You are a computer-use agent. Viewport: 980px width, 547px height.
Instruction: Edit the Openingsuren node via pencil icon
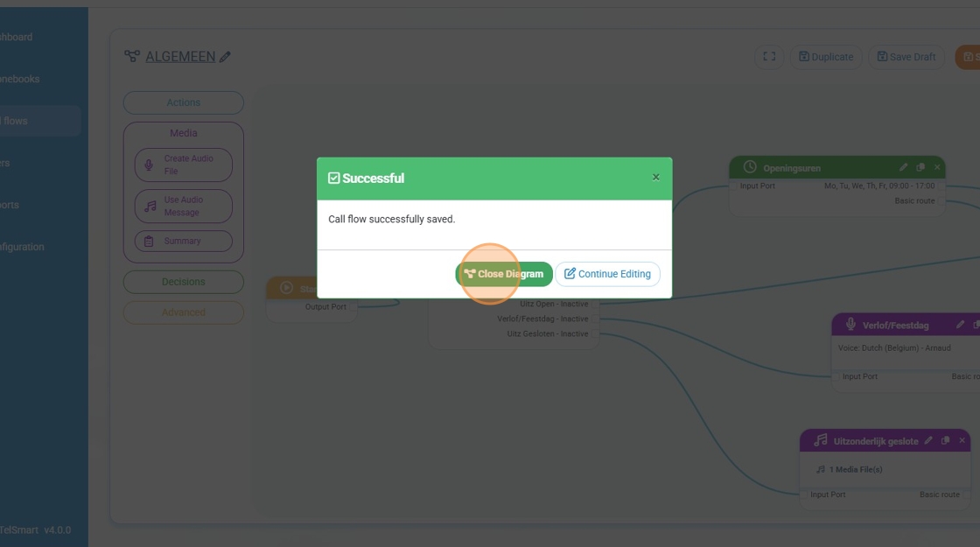point(904,167)
